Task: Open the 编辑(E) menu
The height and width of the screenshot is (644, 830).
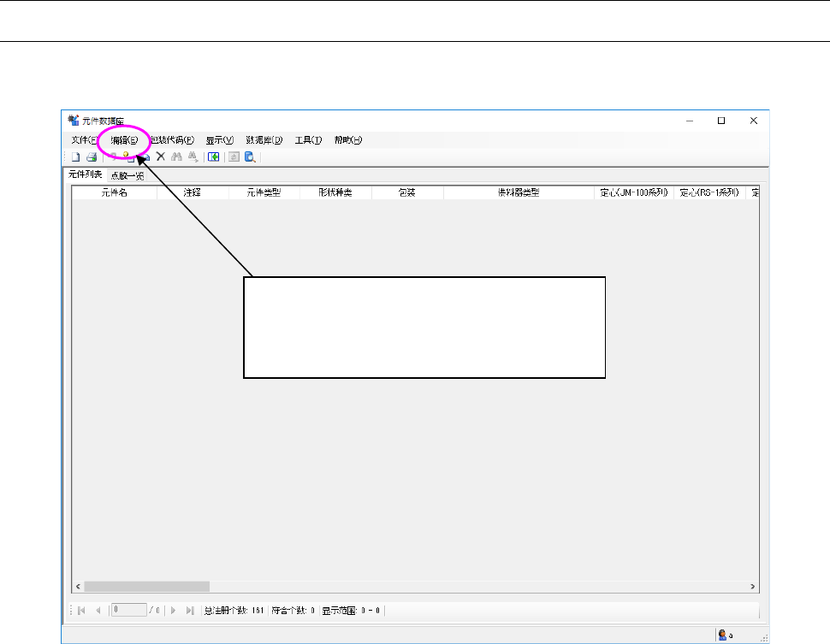Action: coord(124,140)
